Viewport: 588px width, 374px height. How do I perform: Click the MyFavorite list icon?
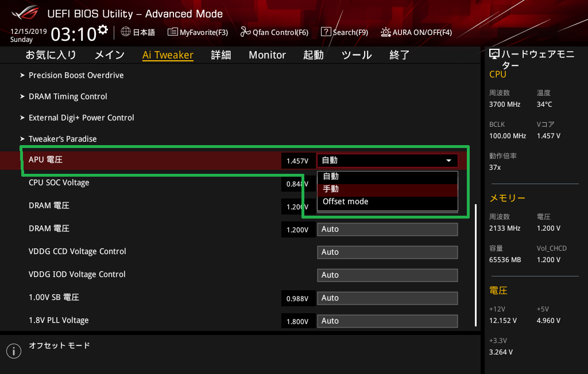172,32
